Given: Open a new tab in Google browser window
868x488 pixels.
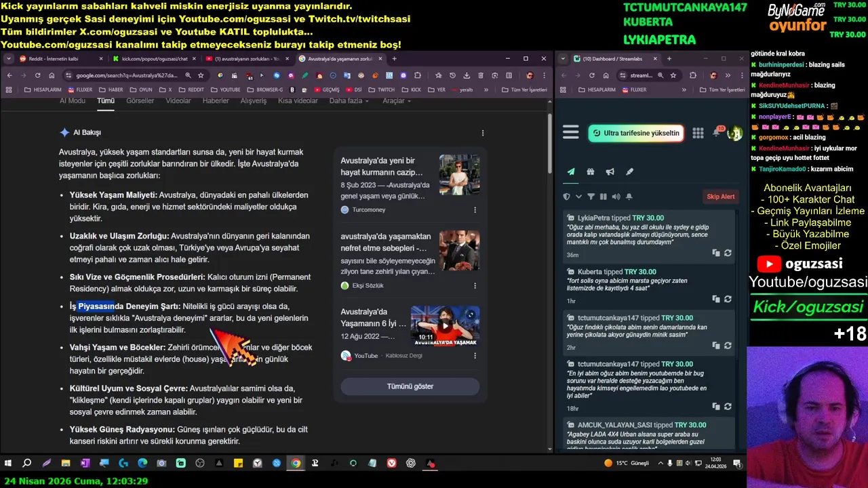Looking at the screenshot, I should [x=394, y=59].
